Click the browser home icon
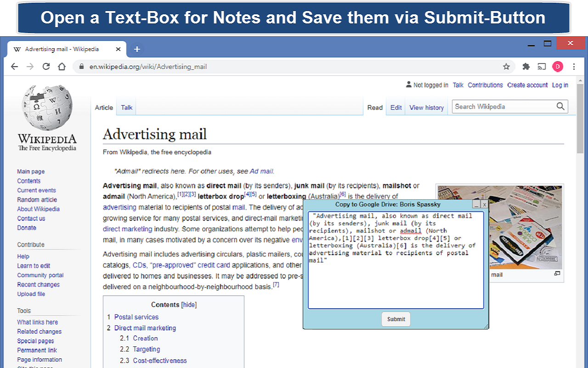Screen dimensions: 588x368 (x=62, y=66)
